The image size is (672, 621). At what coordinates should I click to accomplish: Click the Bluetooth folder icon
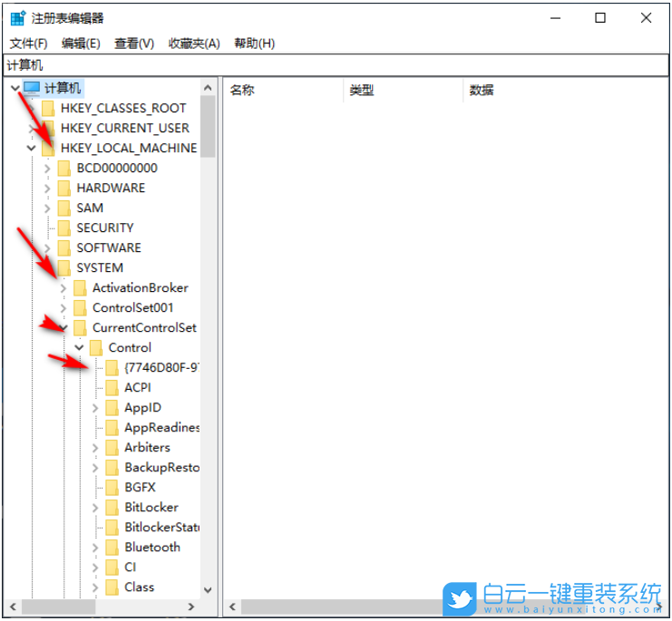pos(112,548)
